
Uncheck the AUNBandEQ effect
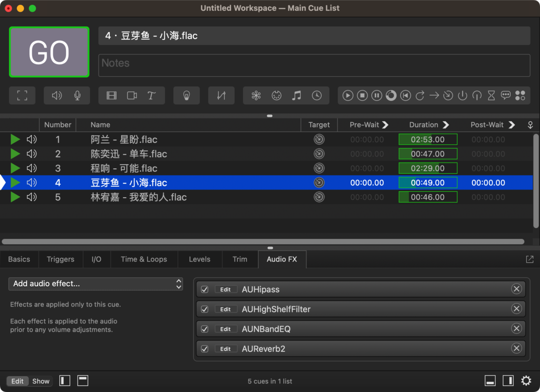[x=205, y=329]
